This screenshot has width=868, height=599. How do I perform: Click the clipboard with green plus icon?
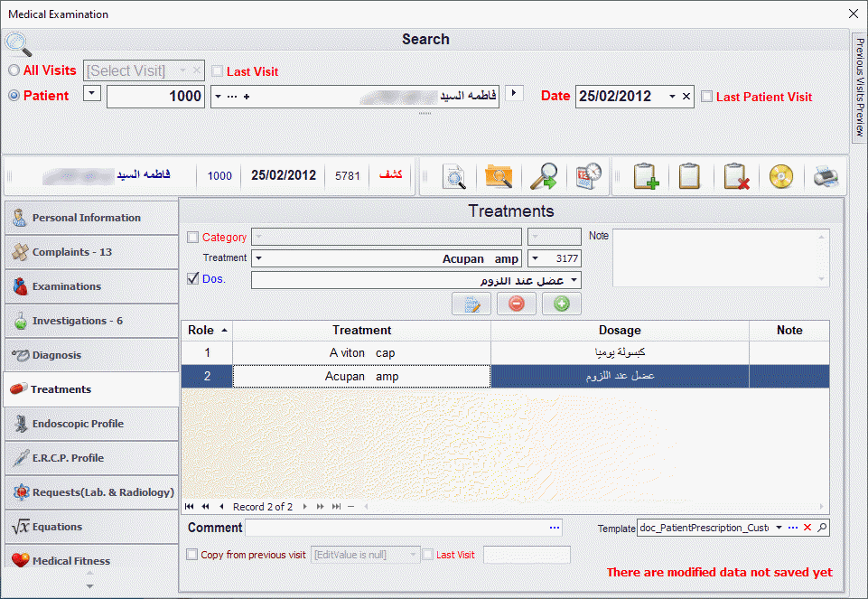(645, 176)
